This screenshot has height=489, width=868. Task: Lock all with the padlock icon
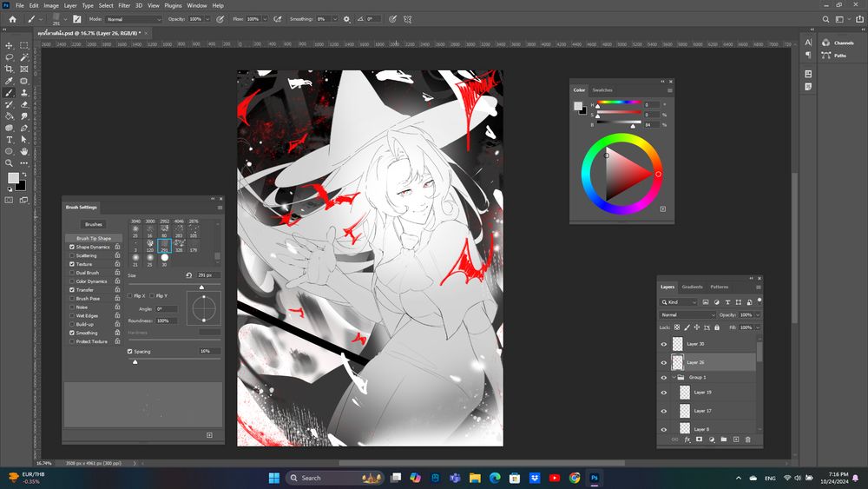[717, 327]
